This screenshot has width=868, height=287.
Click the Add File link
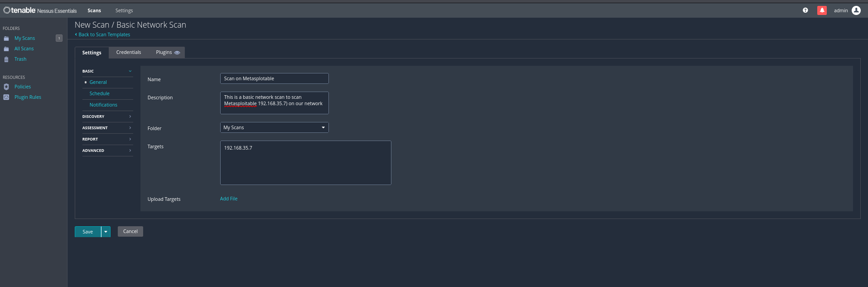228,199
